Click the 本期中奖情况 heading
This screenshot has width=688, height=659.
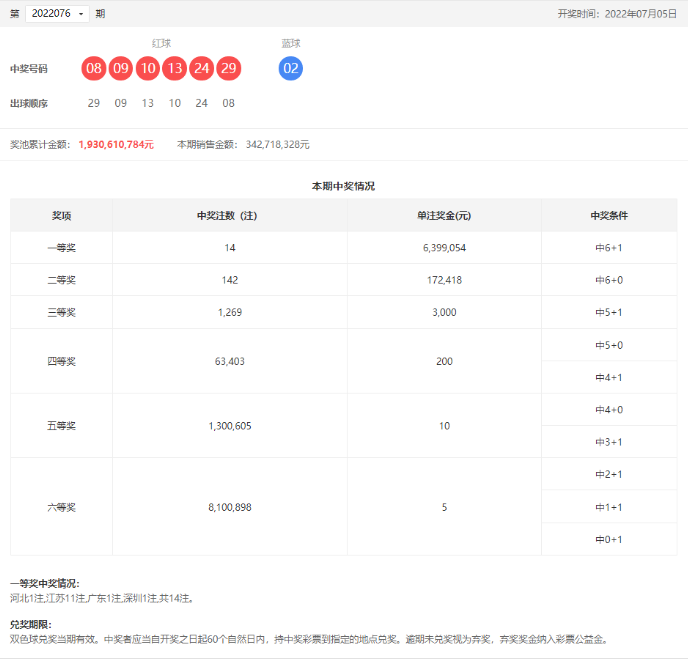344,186
